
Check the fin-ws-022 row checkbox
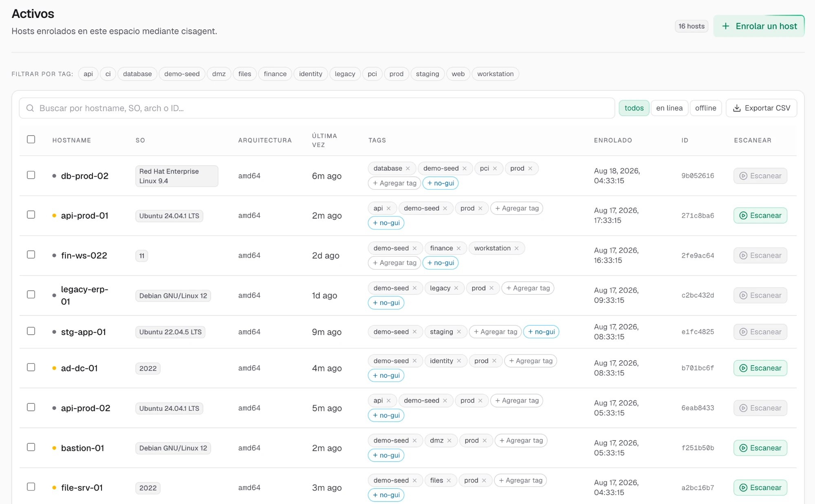[x=31, y=255]
